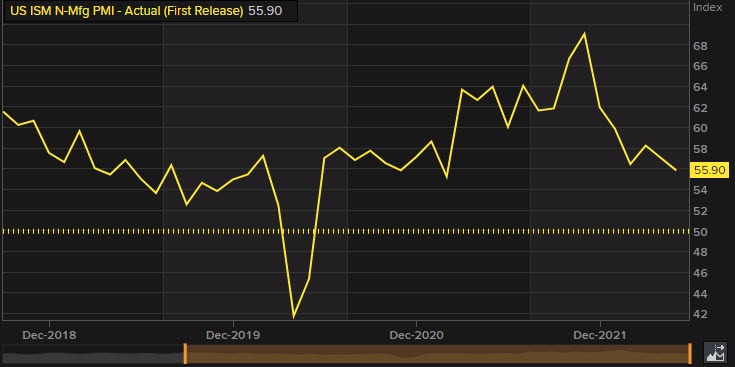735x367 pixels.
Task: Click the legend value 55.90 beside the series name
Action: click(x=265, y=11)
